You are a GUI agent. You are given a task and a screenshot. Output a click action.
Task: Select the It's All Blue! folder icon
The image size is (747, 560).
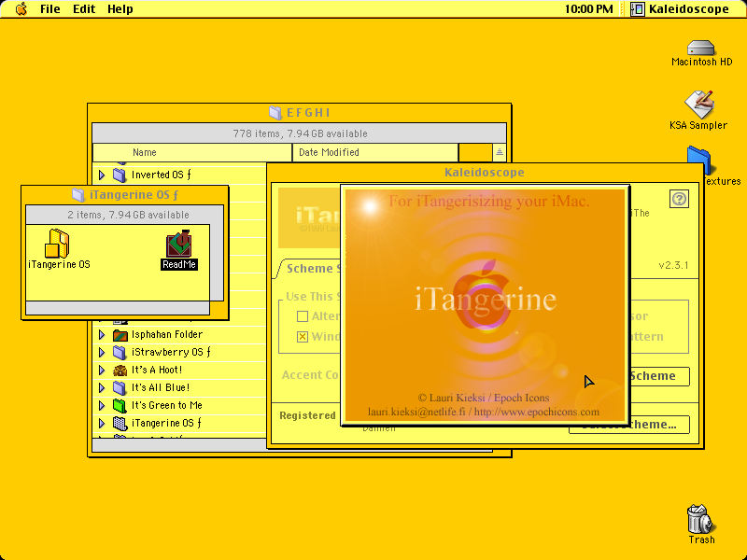120,387
